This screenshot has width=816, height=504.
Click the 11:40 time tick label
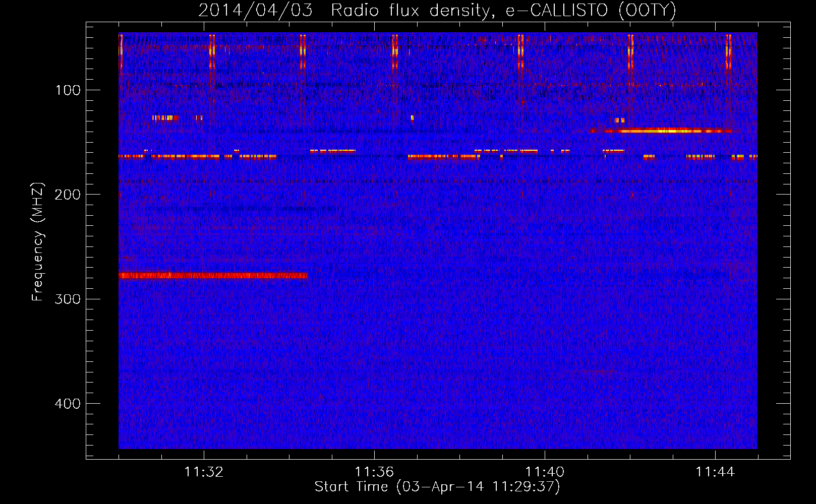[545, 472]
